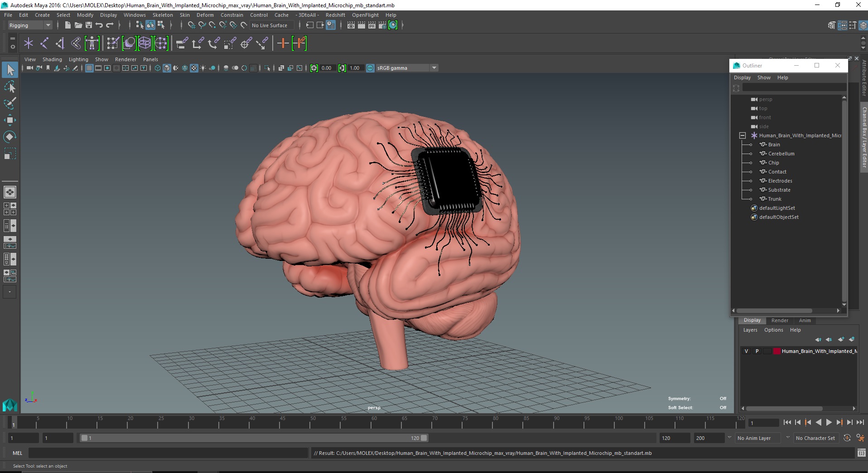The height and width of the screenshot is (473, 868).
Task: Click the MEL command input field
Action: pos(168,453)
